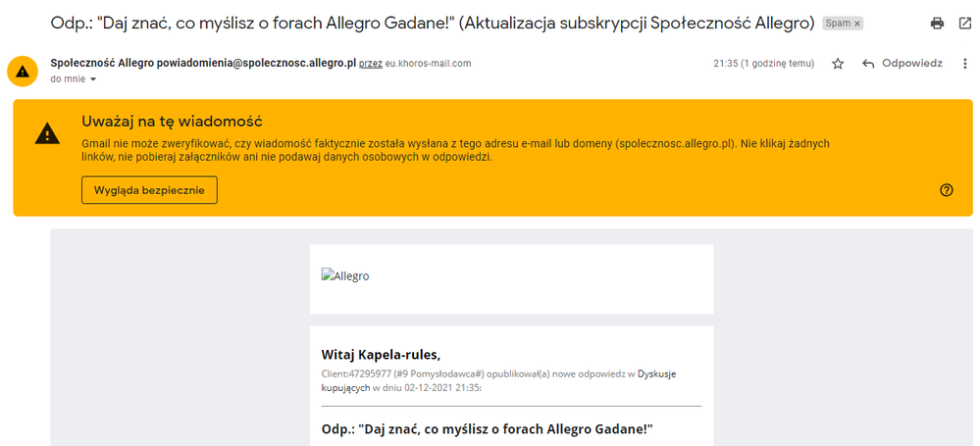Click the "Odpowiedz" reply text
980x446 pixels.
pos(911,64)
